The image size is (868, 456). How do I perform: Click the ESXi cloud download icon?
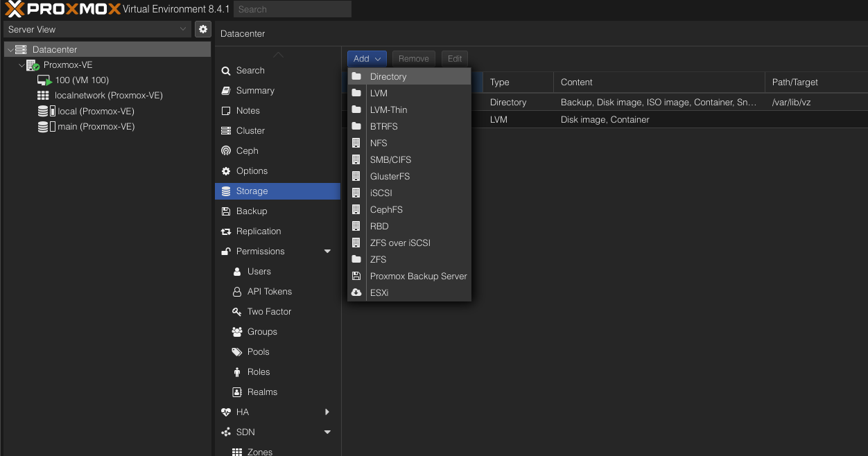point(356,293)
